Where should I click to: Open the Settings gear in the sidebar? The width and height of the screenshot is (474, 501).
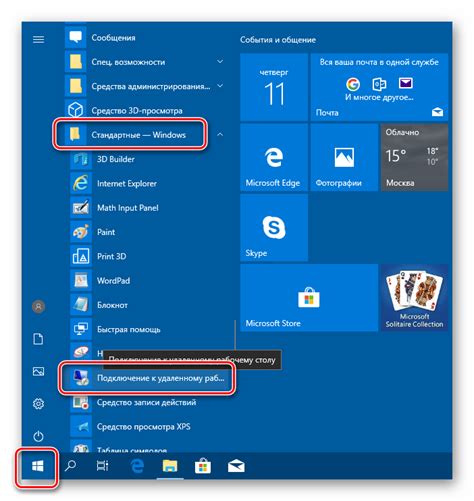[x=38, y=404]
